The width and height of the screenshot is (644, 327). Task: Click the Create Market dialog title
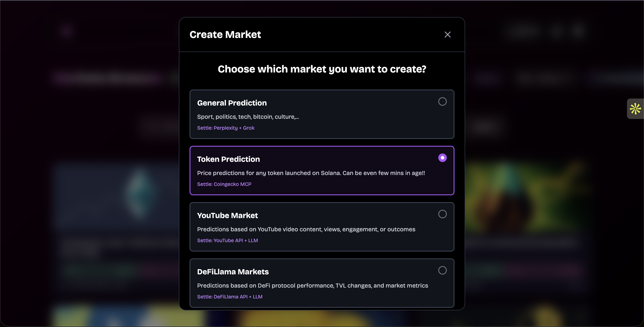(225, 34)
